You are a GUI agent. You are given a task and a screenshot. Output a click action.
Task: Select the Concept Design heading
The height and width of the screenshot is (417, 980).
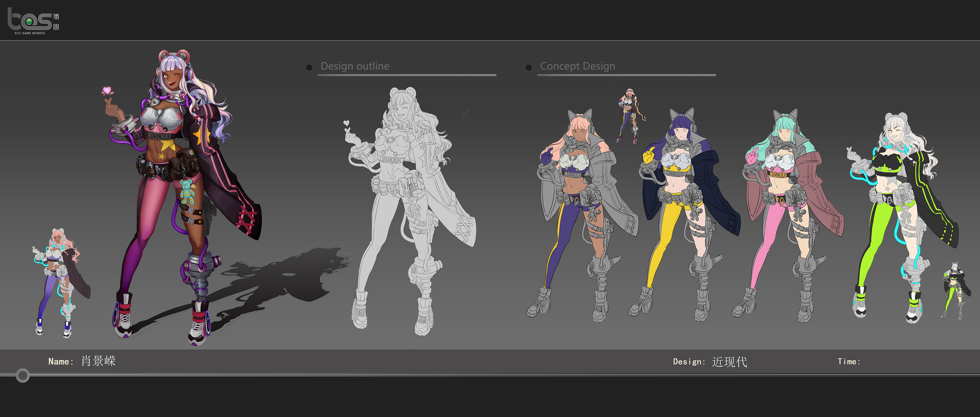pos(577,66)
